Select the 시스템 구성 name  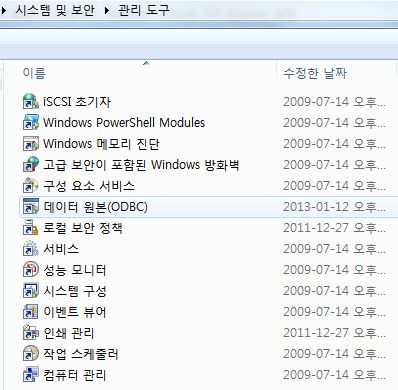click(x=75, y=291)
